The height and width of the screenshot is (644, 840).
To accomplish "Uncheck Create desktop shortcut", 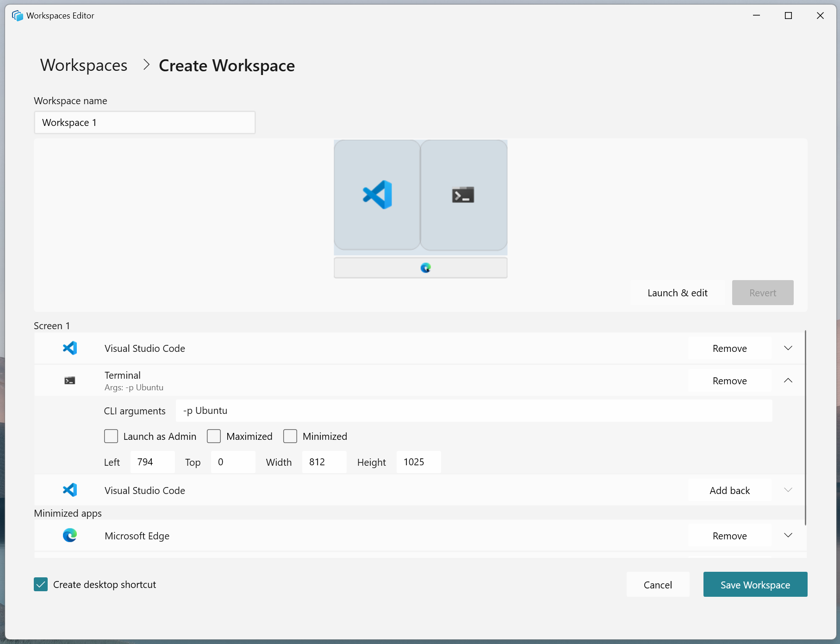I will (41, 584).
